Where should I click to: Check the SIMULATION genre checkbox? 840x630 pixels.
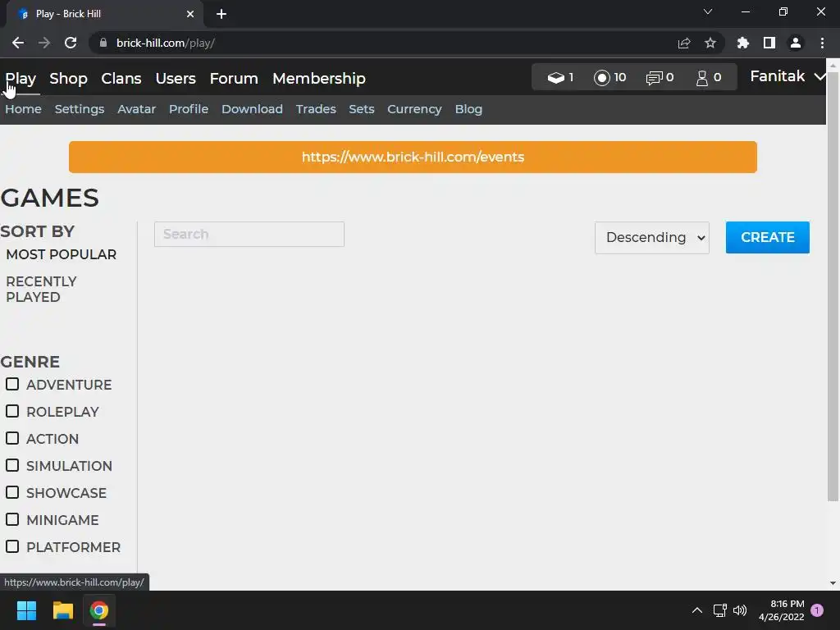click(x=12, y=465)
